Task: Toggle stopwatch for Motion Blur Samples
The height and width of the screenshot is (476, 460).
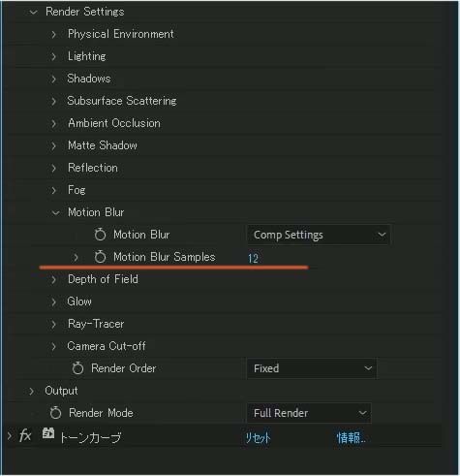Action: click(100, 257)
